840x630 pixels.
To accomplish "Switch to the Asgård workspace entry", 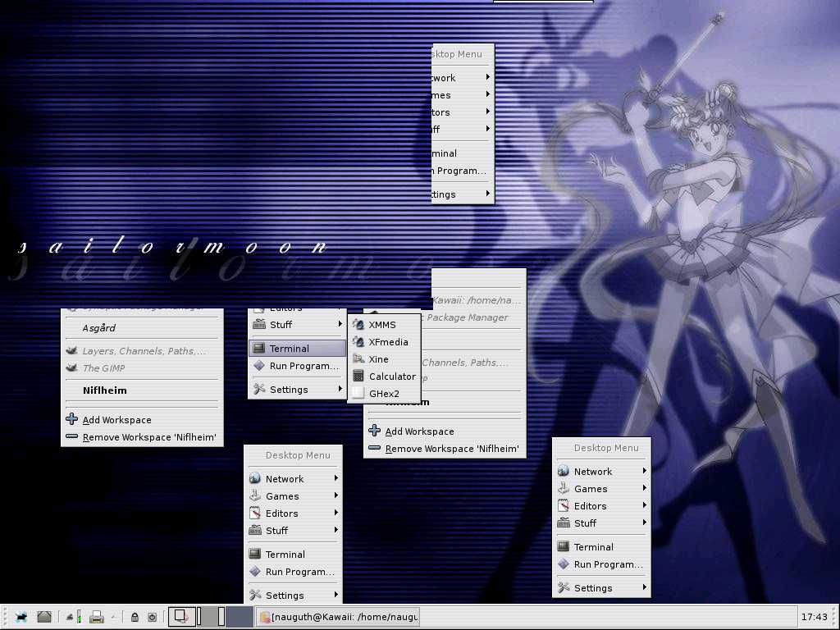I will pyautogui.click(x=99, y=328).
